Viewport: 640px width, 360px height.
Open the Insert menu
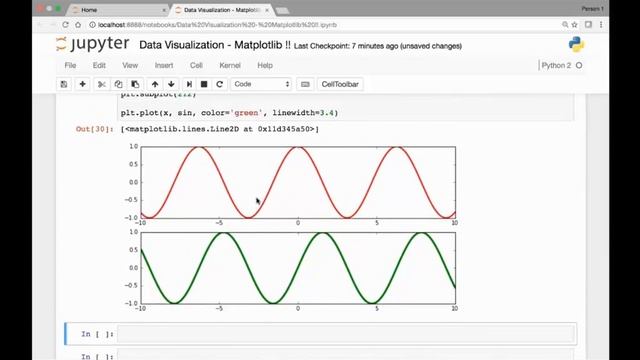pyautogui.click(x=164, y=65)
